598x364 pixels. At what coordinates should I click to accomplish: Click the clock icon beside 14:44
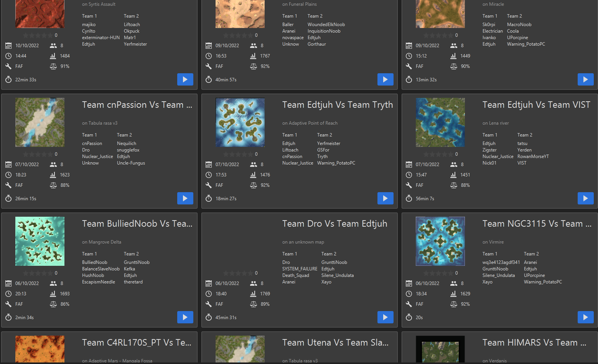pos(8,56)
